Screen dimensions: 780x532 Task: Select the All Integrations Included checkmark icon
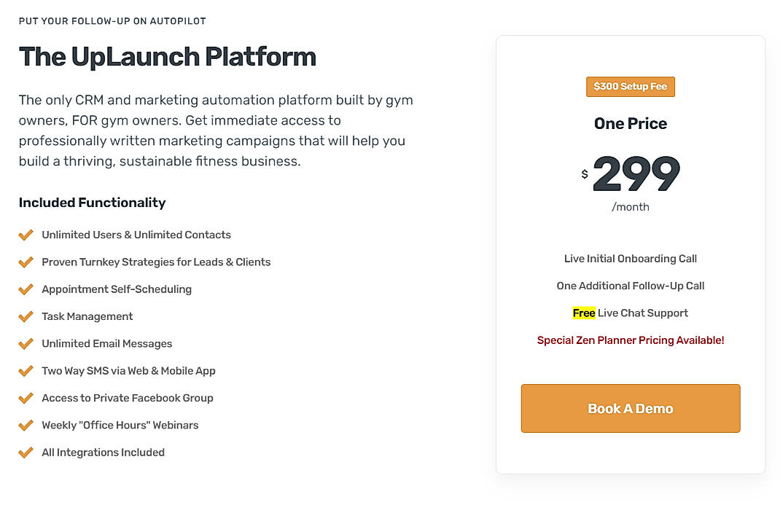tap(26, 453)
